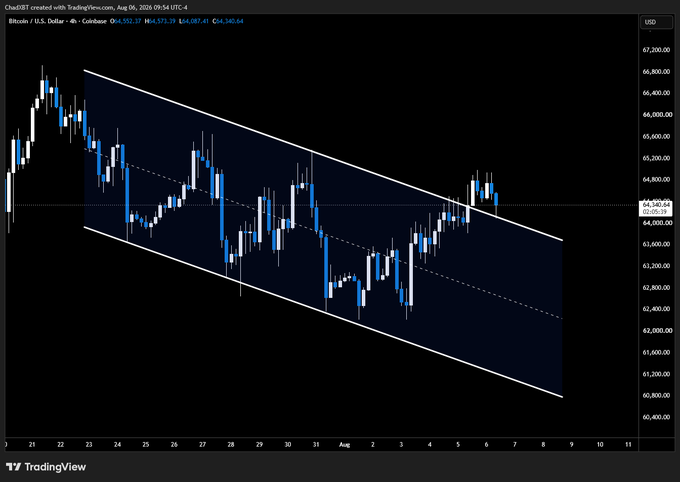
Task: Select the open value O64,552.37 in header
Action: coord(125,21)
